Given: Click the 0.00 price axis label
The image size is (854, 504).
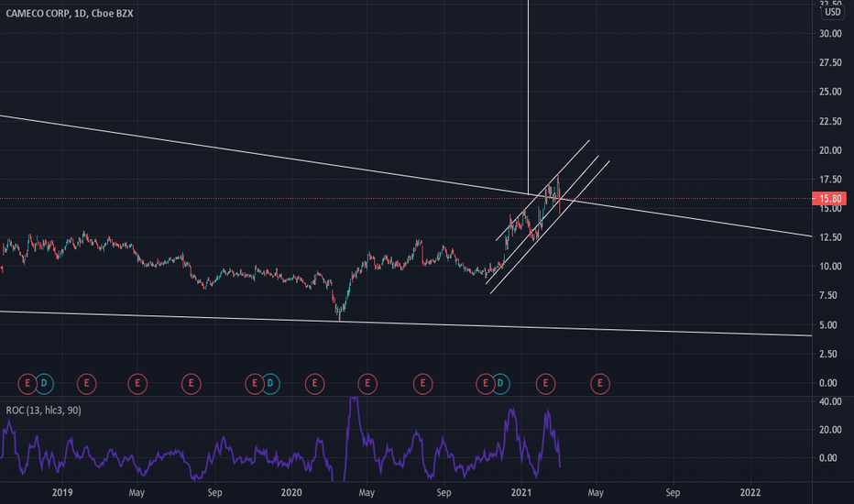Looking at the screenshot, I should point(827,383).
